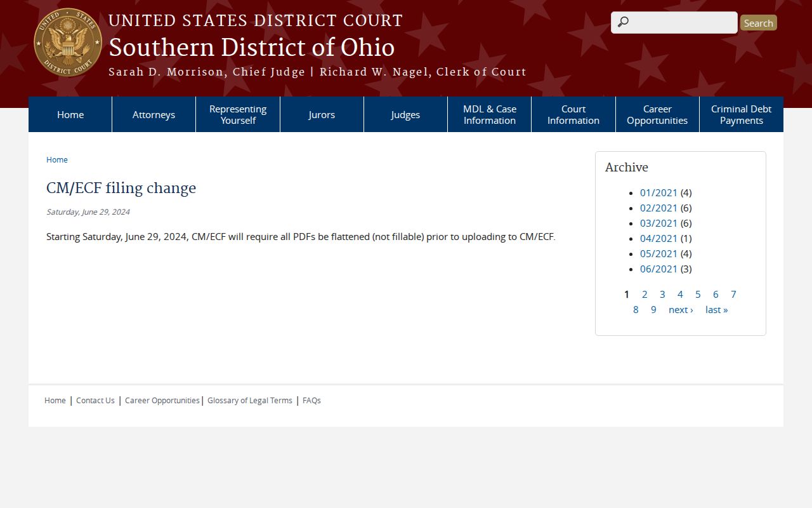Open the 05/2021 archive link
The width and height of the screenshot is (812, 508).
pyautogui.click(x=658, y=253)
